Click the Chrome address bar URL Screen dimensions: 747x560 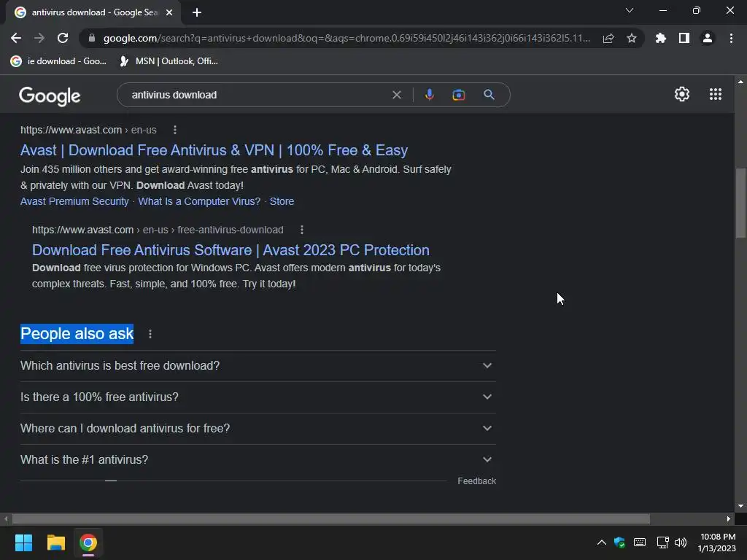point(347,38)
